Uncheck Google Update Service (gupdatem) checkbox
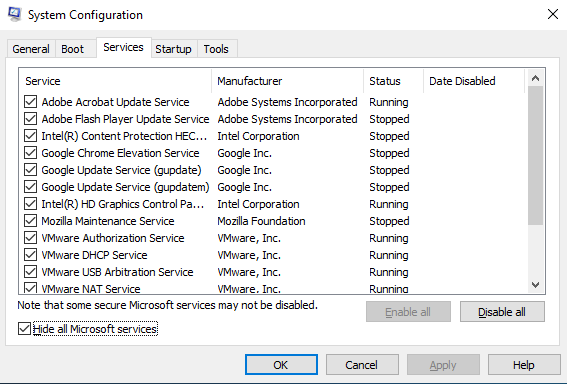The width and height of the screenshot is (567, 384). 30,187
